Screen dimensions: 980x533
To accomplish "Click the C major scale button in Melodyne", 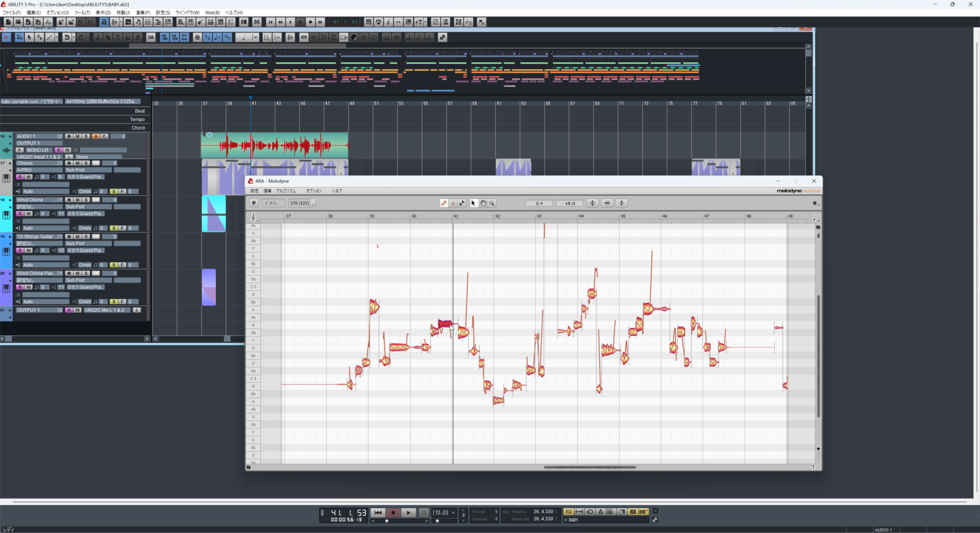I will coord(273,203).
